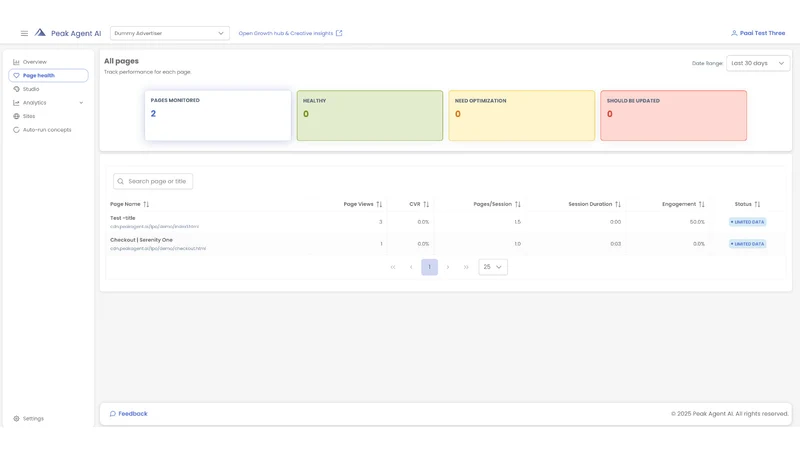Select the Need Optimization card
Viewport: 800px width, 450px height.
521,115
